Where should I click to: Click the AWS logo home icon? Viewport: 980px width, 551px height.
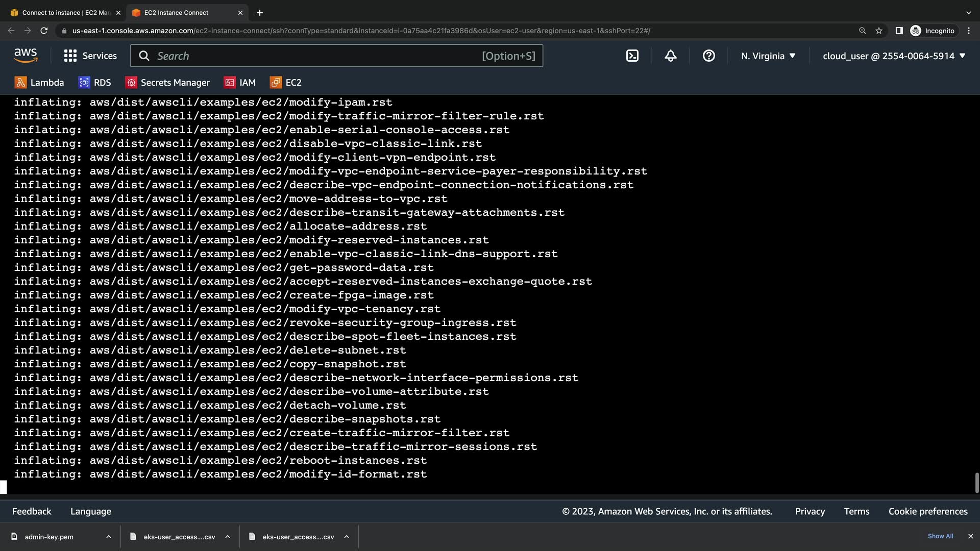click(26, 56)
